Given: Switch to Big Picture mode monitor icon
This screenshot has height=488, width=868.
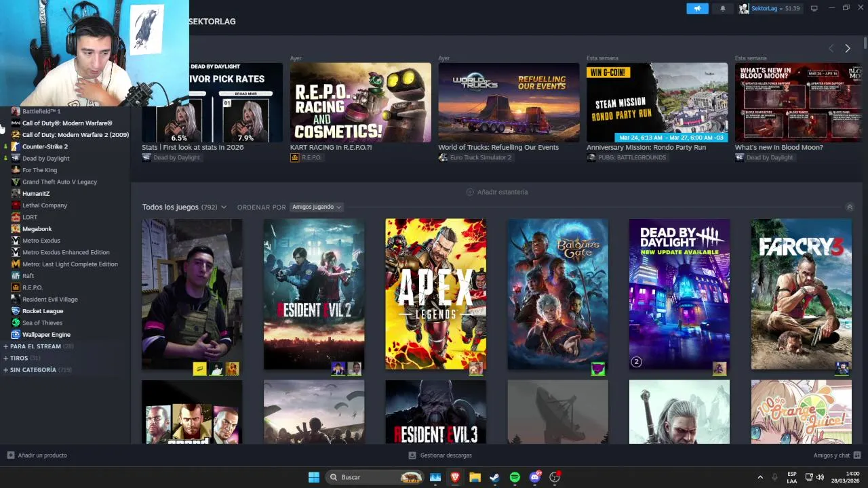Looking at the screenshot, I should tap(814, 8).
